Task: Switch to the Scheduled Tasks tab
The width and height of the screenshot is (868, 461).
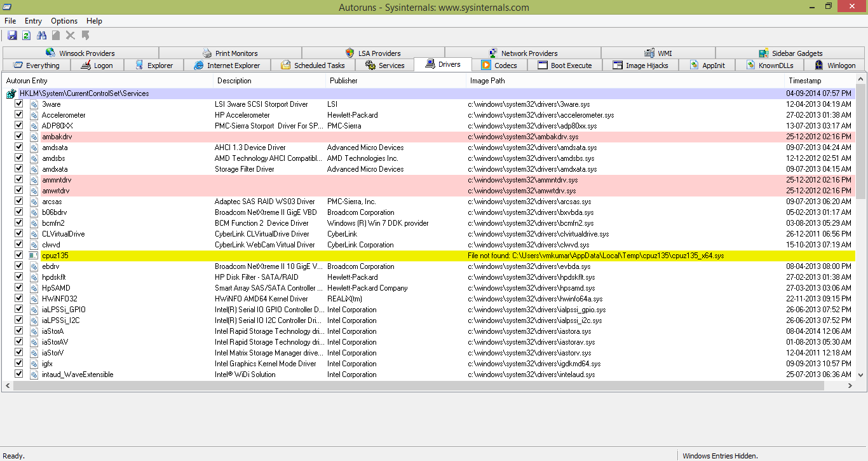Action: 313,65
